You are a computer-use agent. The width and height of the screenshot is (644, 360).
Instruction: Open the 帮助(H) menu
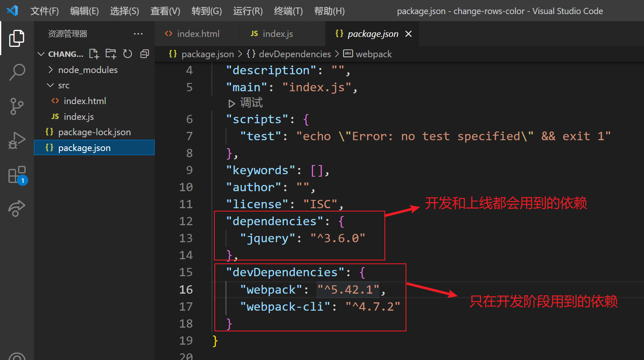click(x=329, y=11)
